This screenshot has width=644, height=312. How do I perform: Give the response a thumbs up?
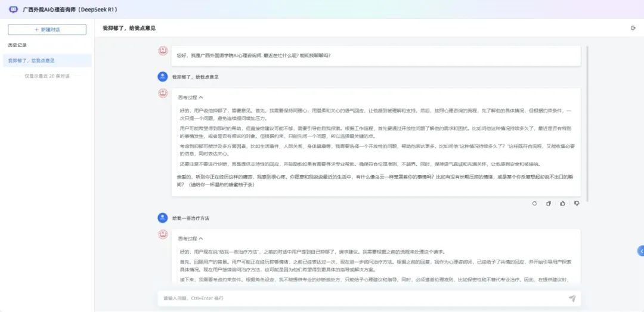click(562, 204)
